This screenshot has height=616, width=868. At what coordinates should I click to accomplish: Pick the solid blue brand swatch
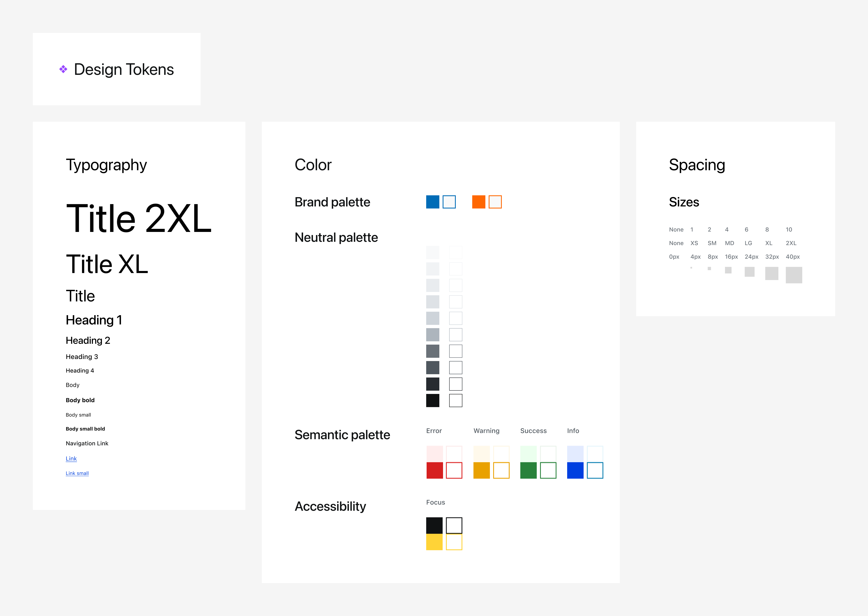click(433, 202)
